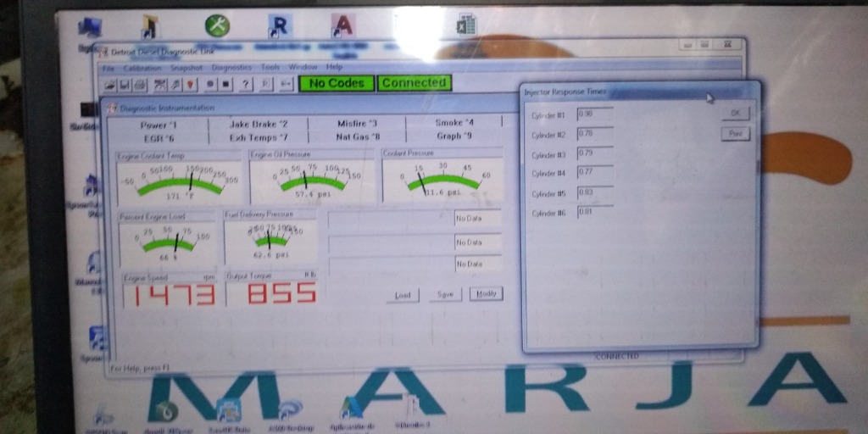Click the Modify button
The height and width of the screenshot is (434, 868).
[x=486, y=294]
